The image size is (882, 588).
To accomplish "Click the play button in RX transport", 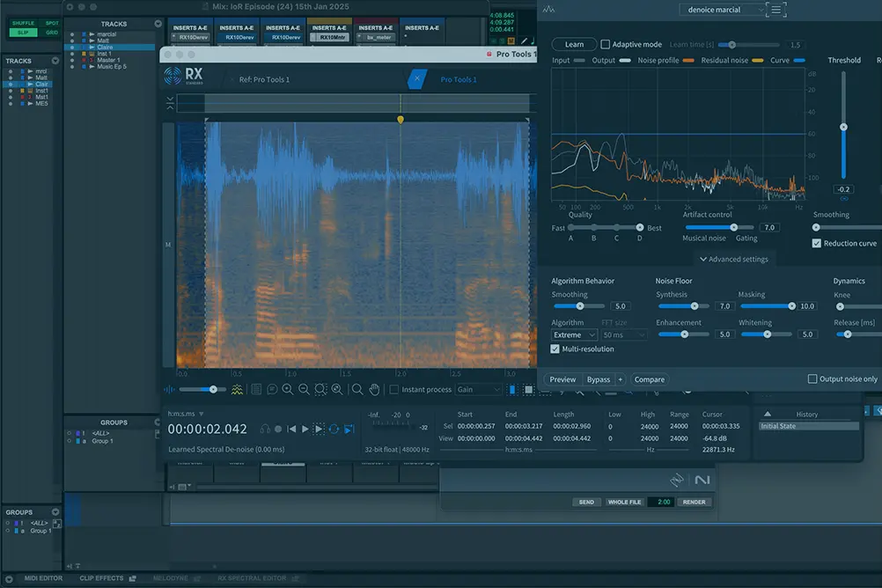I will tap(305, 429).
